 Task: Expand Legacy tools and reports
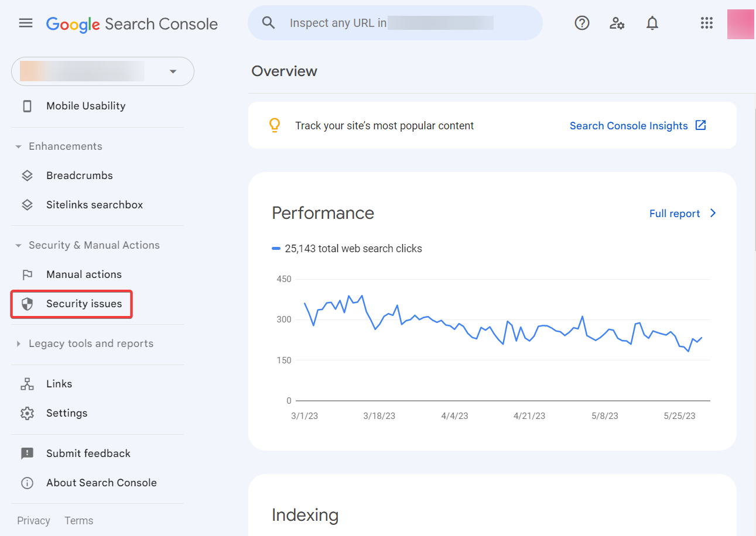click(19, 344)
